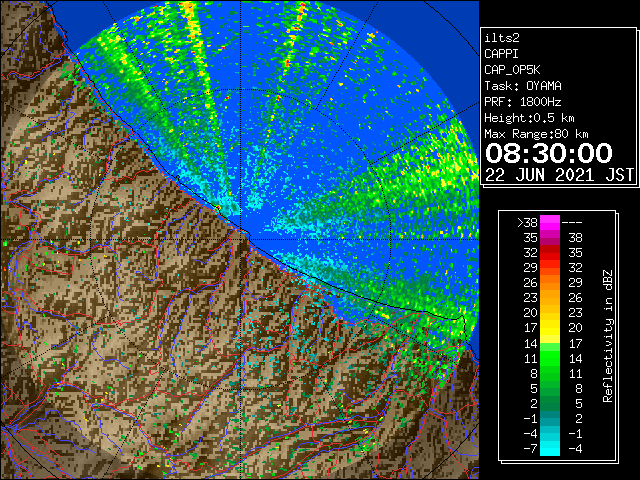Click the radar site at map center
The height and width of the screenshot is (480, 640).
tap(241, 239)
